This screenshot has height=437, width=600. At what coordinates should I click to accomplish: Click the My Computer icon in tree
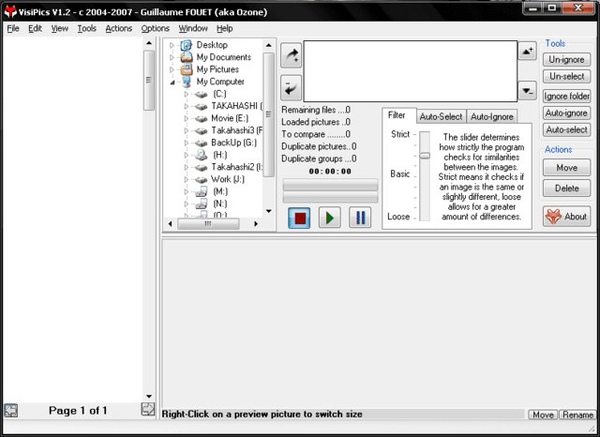click(x=186, y=82)
